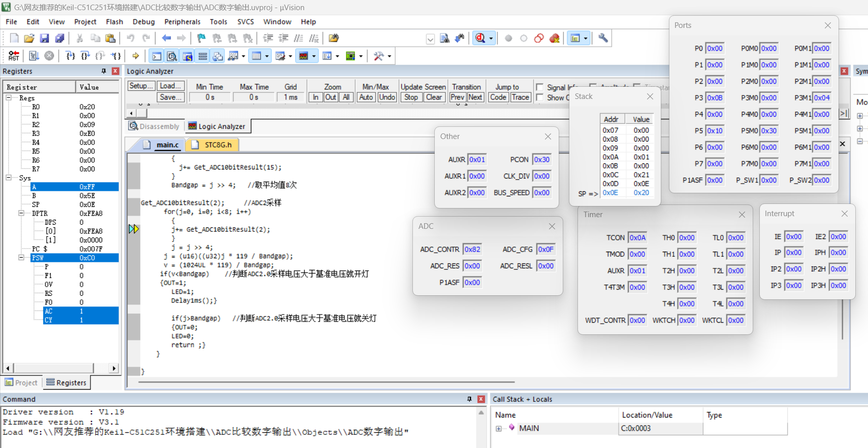Open the Toolbox hammer-and-wrench icon

click(378, 56)
